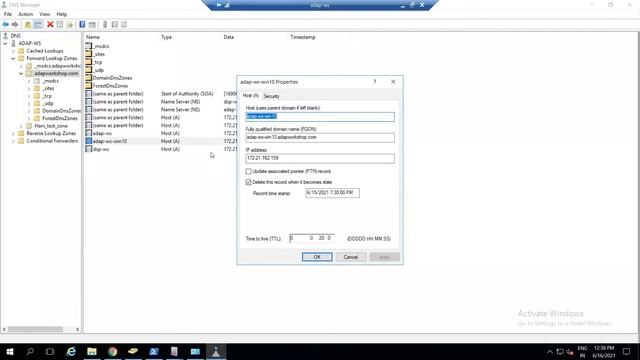Click the blue Help toolbar icon
Screen dimensions: 640x360
[x=82, y=24]
